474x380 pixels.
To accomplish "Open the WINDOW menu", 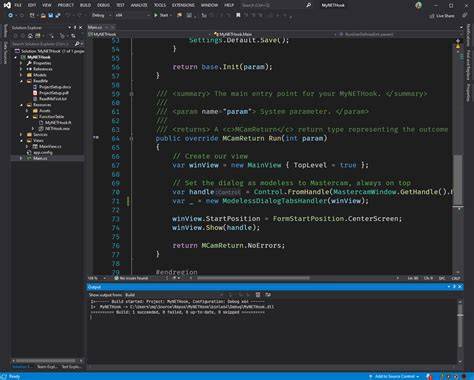I will point(209,5).
